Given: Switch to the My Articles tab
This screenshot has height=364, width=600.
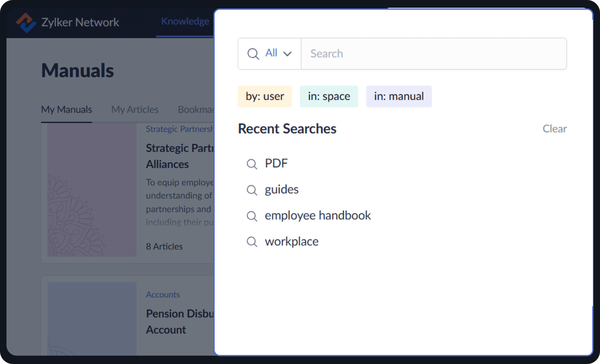Looking at the screenshot, I should tap(134, 110).
